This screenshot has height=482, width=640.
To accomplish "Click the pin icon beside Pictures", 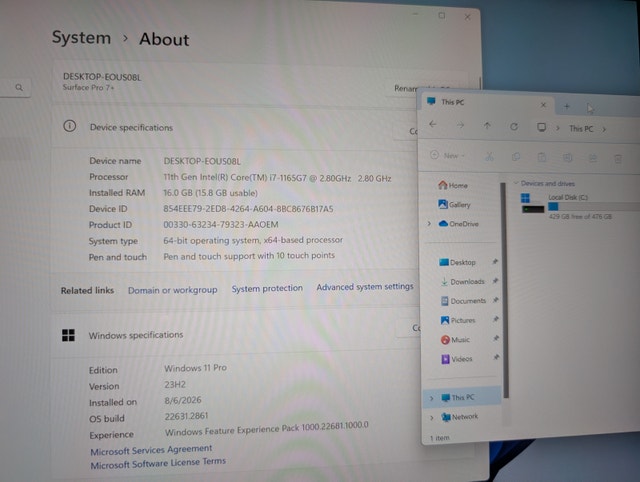I will [496, 319].
